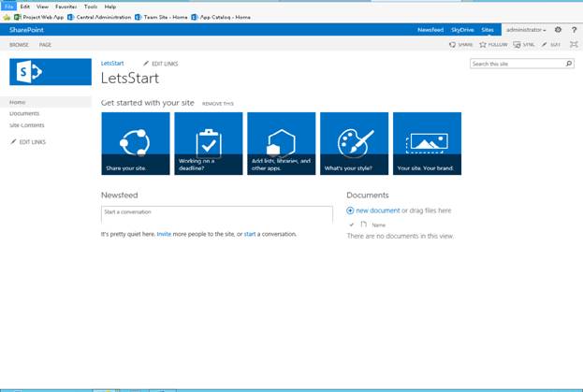Image resolution: width=583 pixels, height=392 pixels.
Task: Open App Catalog - Home favorite
Action: pyautogui.click(x=221, y=17)
